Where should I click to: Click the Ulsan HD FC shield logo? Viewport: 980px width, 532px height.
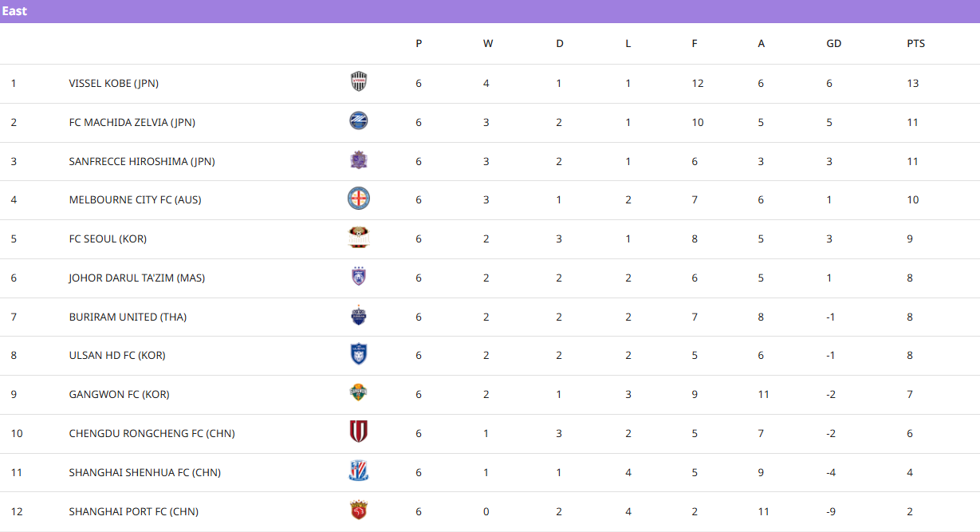coord(359,354)
